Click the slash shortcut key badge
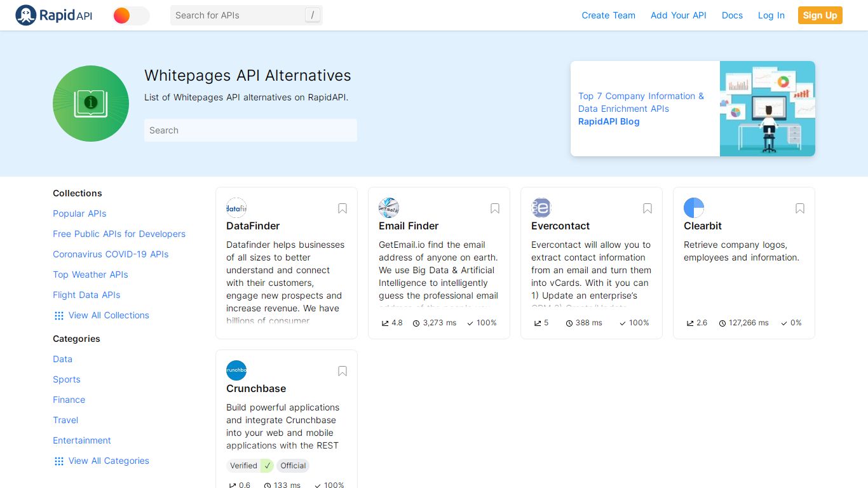Image resolution: width=868 pixels, height=488 pixels. coord(312,15)
